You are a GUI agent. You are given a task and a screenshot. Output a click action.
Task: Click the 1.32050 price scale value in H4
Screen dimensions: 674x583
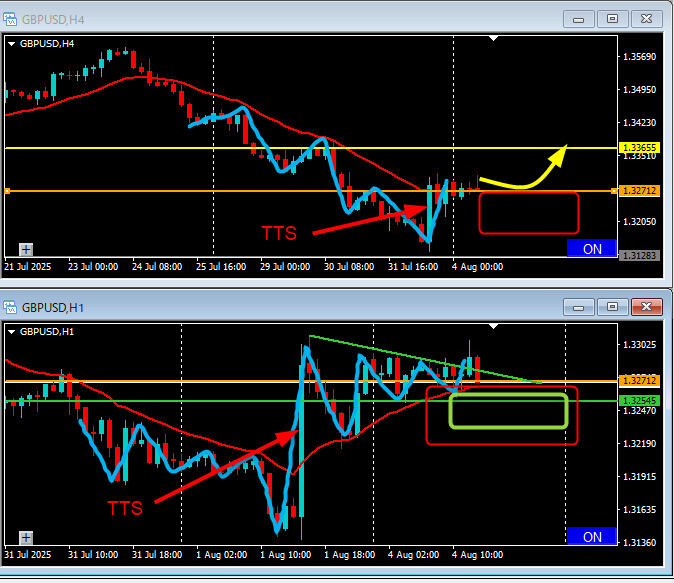pos(639,222)
